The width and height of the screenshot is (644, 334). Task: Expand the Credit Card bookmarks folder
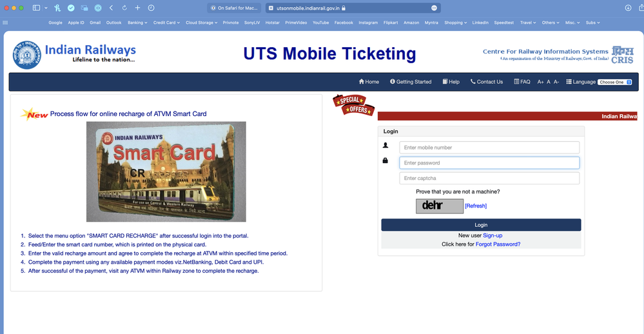166,23
